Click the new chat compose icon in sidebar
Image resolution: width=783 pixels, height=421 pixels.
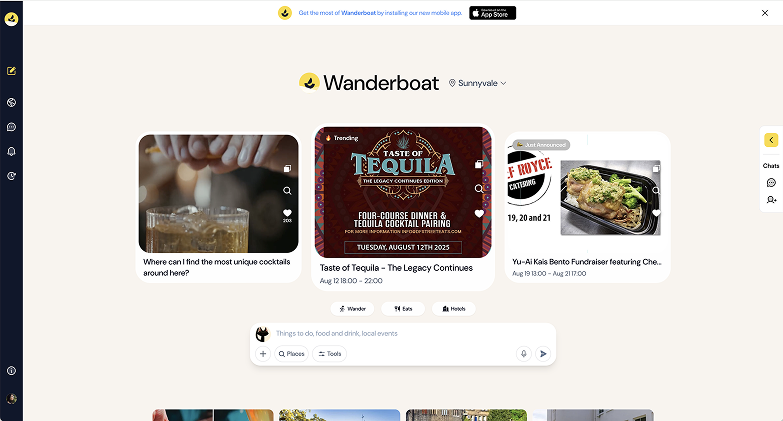tap(11, 71)
